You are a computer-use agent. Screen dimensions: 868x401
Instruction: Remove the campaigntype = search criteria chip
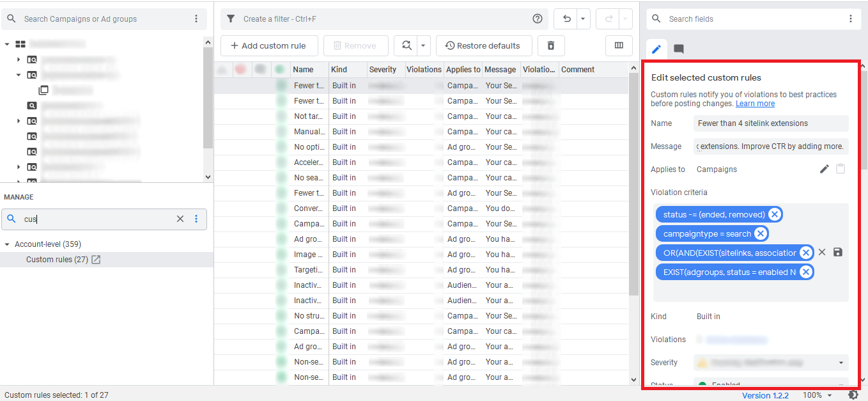pyautogui.click(x=760, y=233)
